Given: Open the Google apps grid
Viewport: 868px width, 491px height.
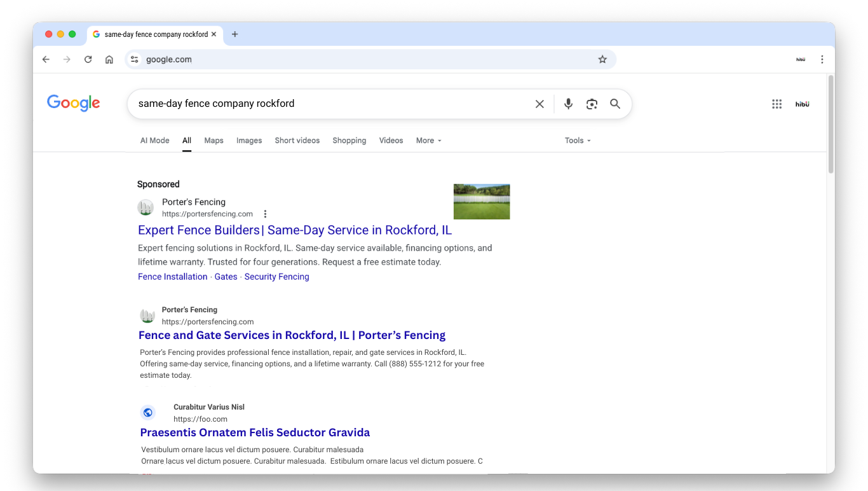Looking at the screenshot, I should pyautogui.click(x=776, y=104).
